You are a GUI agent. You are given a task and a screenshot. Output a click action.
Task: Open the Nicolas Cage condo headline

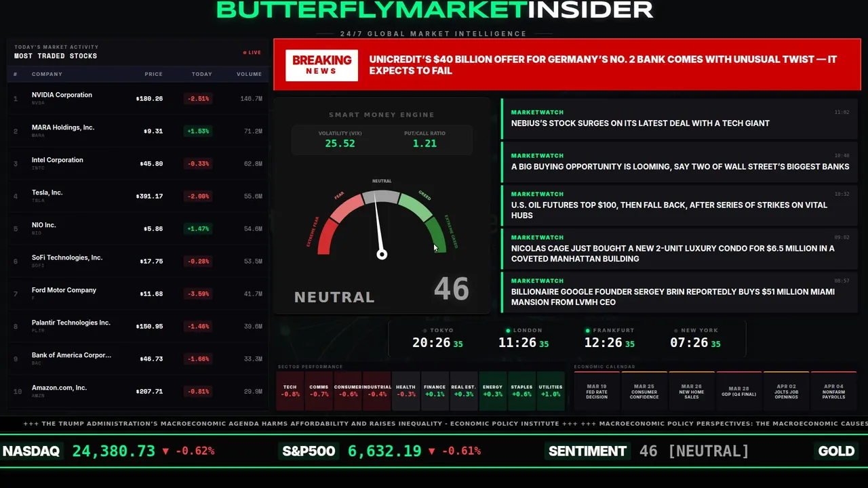679,248
